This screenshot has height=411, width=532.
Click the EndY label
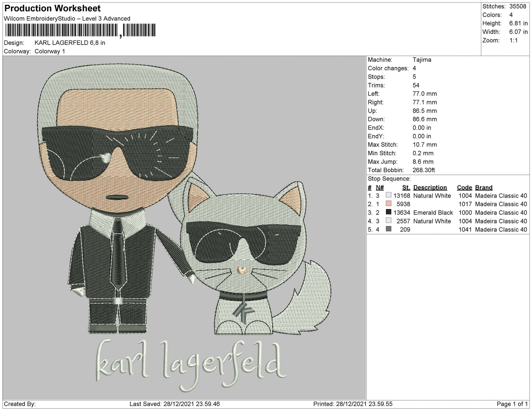(376, 136)
